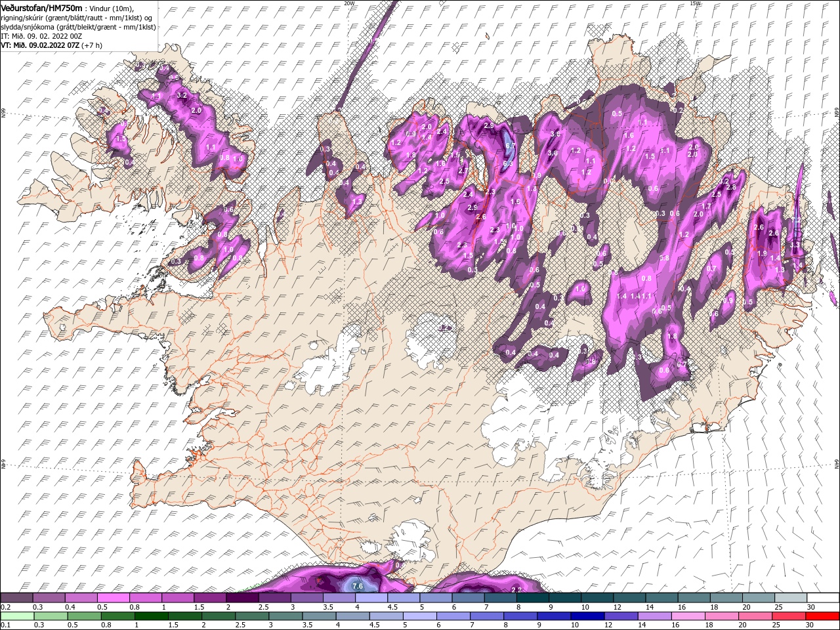Select the 'IT: Mið. 09. 02. 2022 00Z' line

[x=41, y=36]
